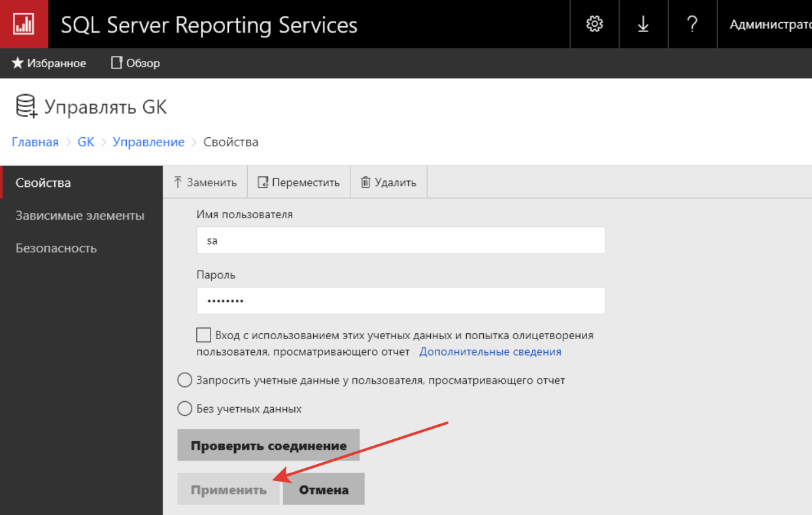812x515 pixels.
Task: Go to GK breadcrumb folder
Action: 86,142
